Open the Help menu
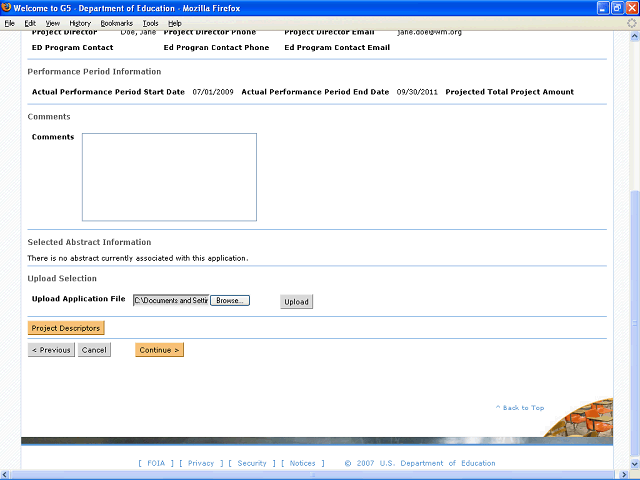 pos(175,23)
